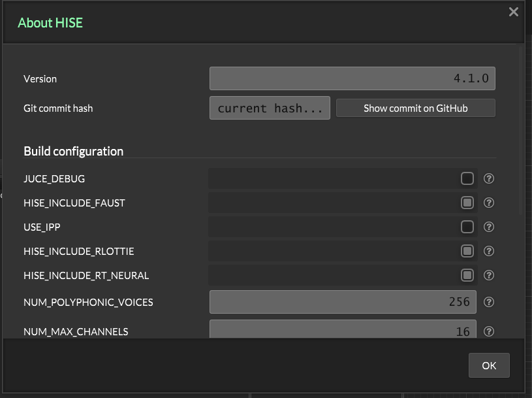Show help for NUM_MAX_CHANNELS
Viewport: 532px width, 398px height.
[488, 331]
